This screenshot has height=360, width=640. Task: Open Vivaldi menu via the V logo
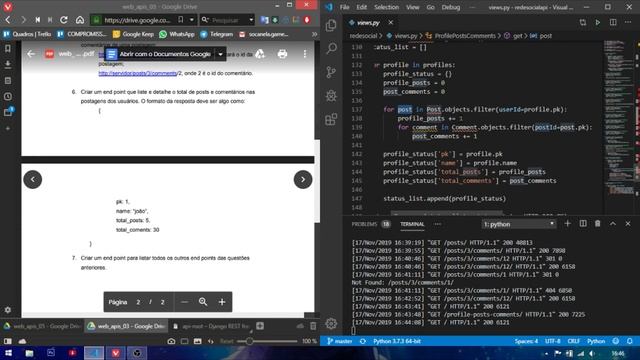click(x=8, y=7)
